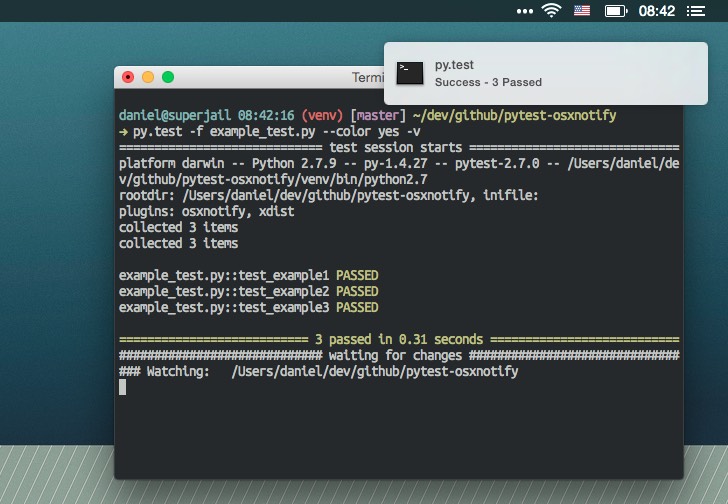The image size is (728, 504).
Task: Click the Terminal window title text
Action: point(368,77)
